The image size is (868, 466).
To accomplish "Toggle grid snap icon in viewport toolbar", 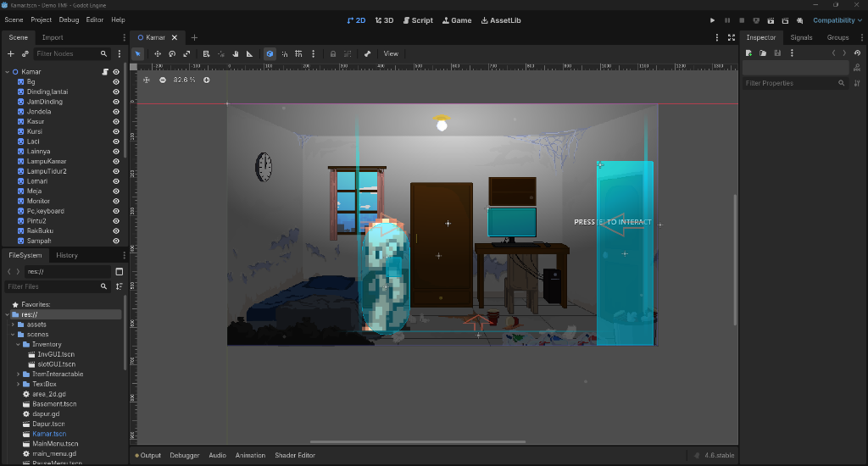I will [299, 53].
